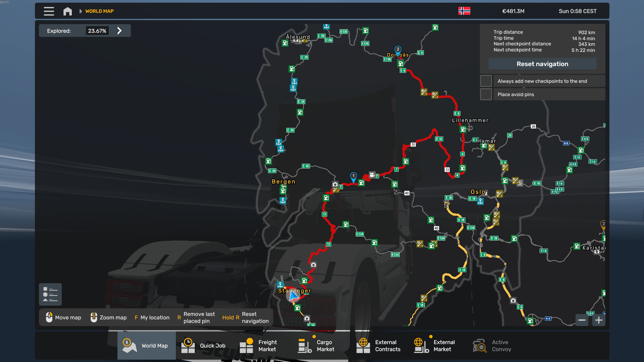Click the photo viewpoint icon south of Oslo

pos(513,301)
